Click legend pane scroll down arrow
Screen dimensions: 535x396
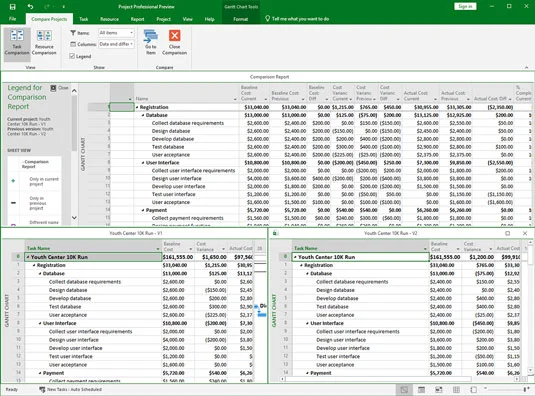coord(74,218)
